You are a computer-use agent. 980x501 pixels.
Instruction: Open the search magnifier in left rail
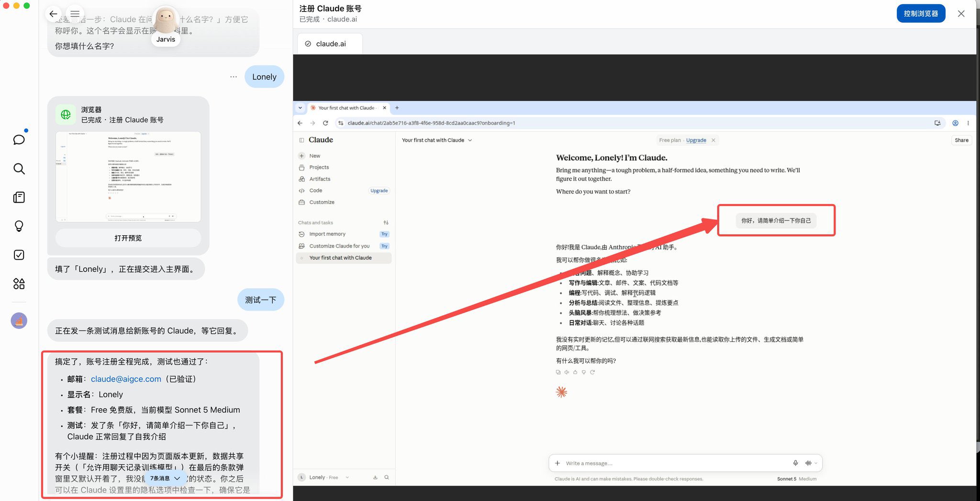click(19, 169)
